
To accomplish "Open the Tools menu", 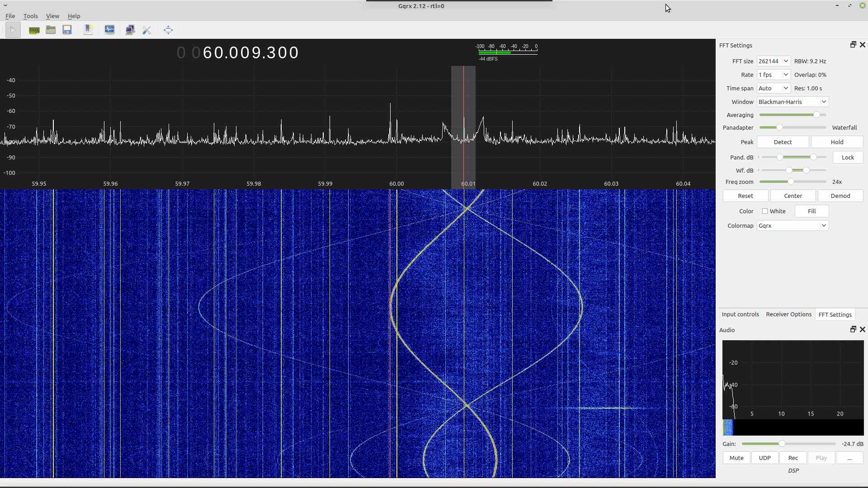I will point(30,16).
